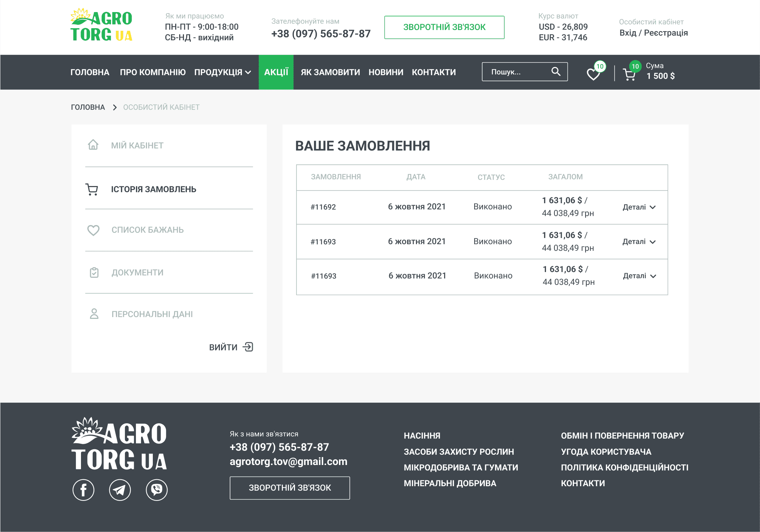This screenshot has height=532, width=760.
Task: Open Facebook page from footer icon
Action: (x=83, y=490)
